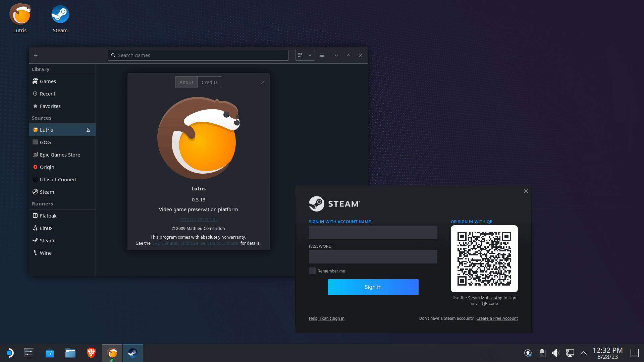644x362 pixels.
Task: Toggle the Remember me checkbox in Steam
Action: point(312,270)
